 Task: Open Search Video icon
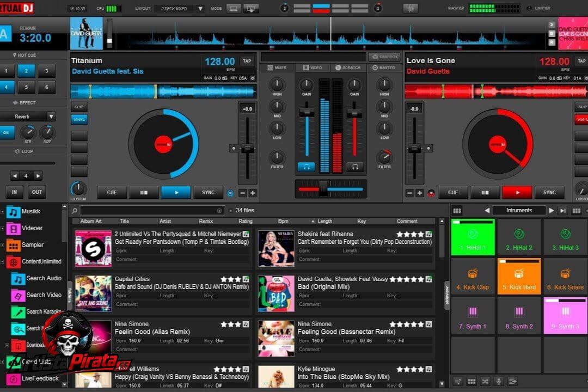pos(17,296)
